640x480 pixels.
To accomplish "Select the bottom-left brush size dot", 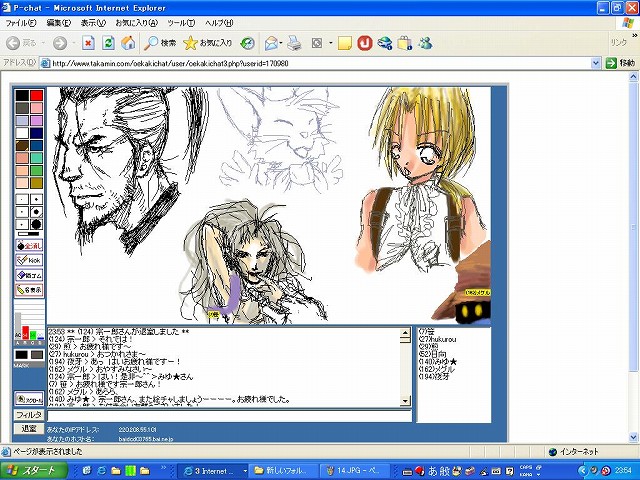I will click(22, 224).
